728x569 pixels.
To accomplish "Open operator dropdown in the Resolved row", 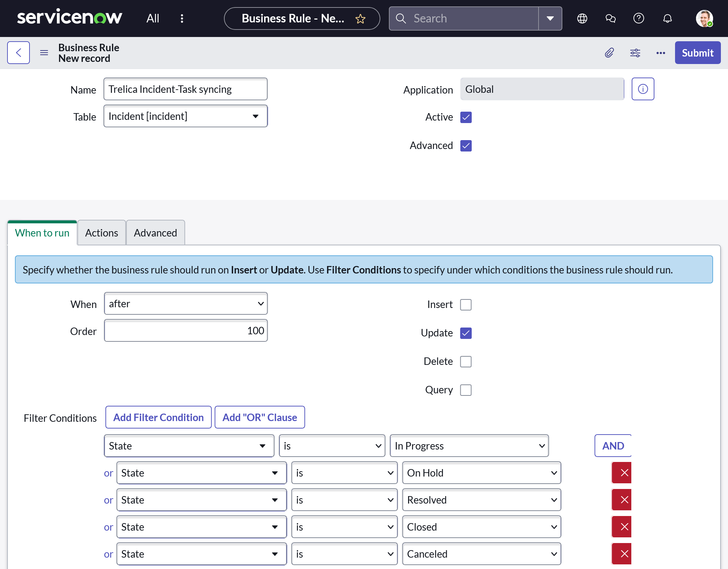I will coord(344,500).
